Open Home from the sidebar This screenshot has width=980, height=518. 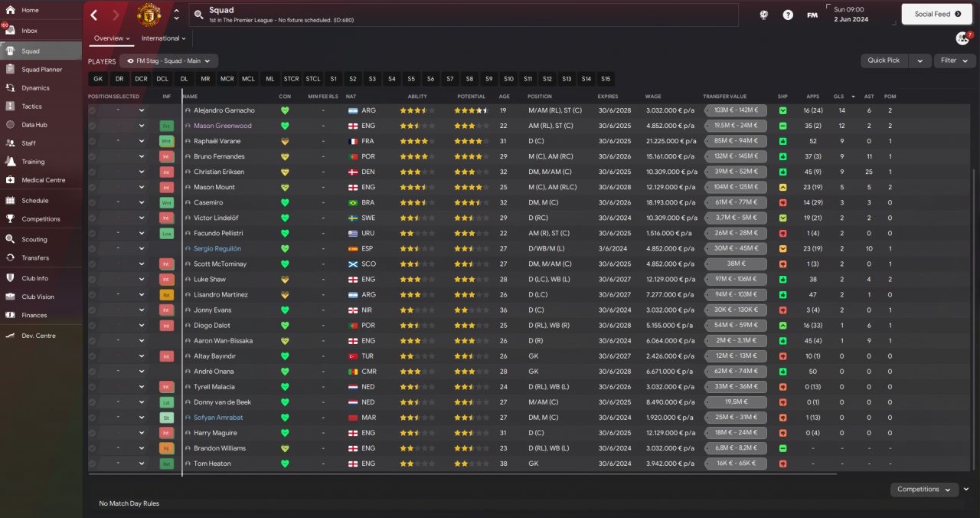[x=41, y=10]
